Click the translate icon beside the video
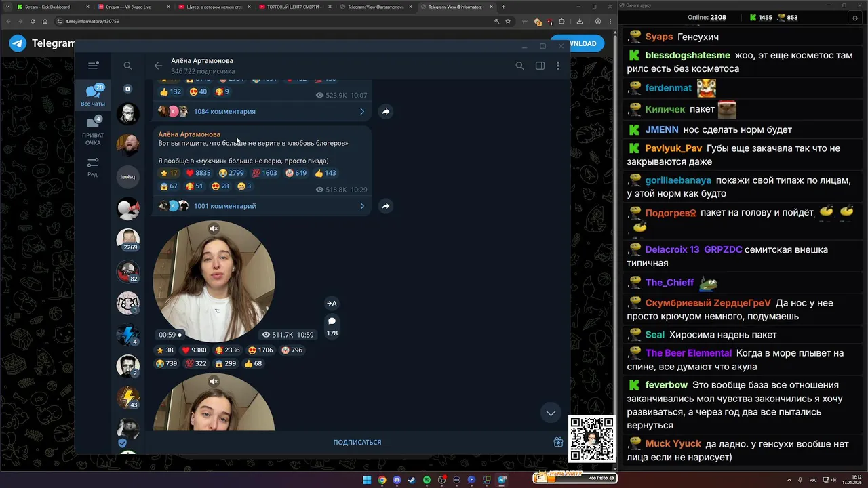The width and height of the screenshot is (868, 488). pos(332,303)
